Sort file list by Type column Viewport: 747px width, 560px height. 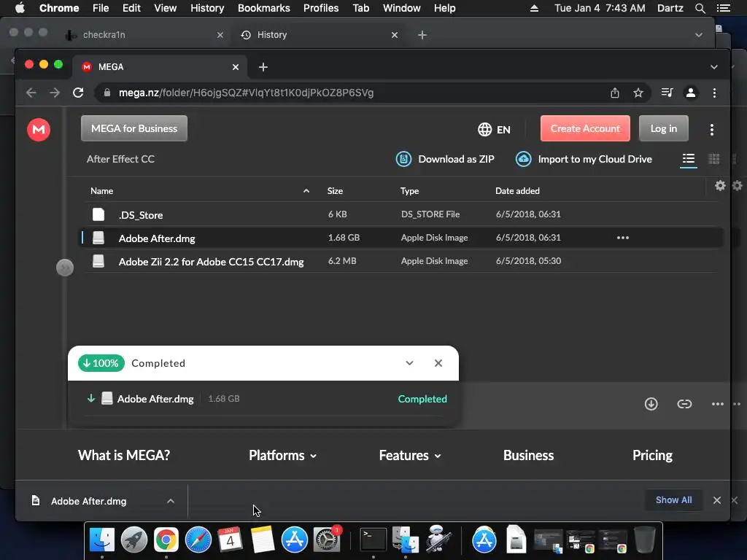tap(410, 191)
